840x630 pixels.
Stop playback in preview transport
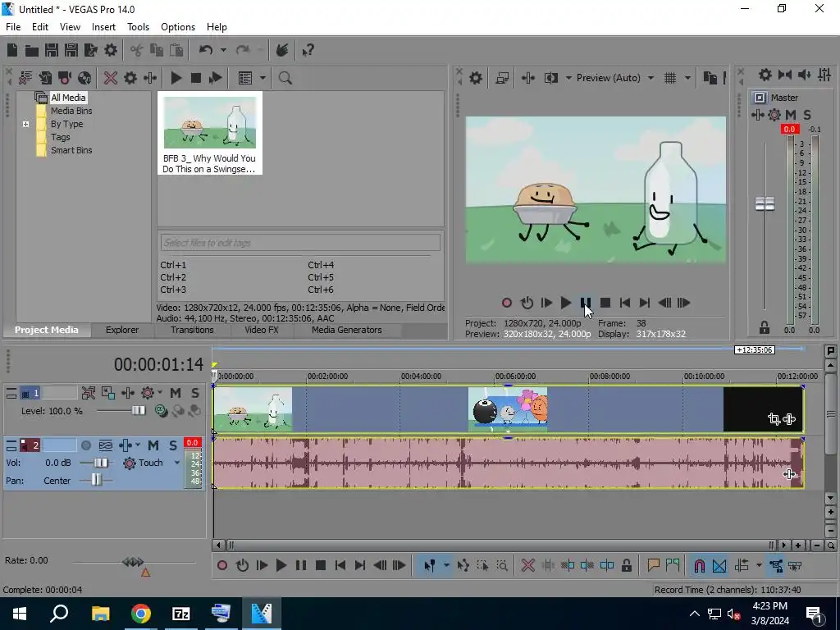click(605, 303)
